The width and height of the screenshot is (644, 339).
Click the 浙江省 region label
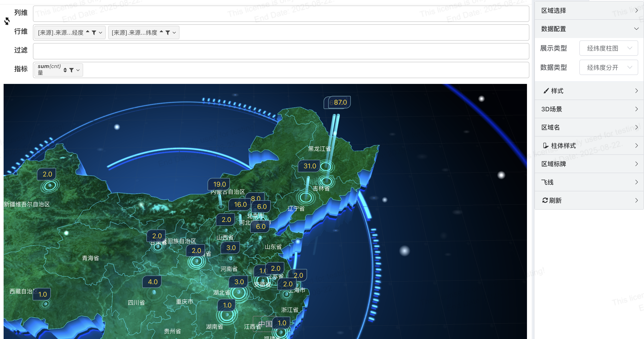click(290, 310)
